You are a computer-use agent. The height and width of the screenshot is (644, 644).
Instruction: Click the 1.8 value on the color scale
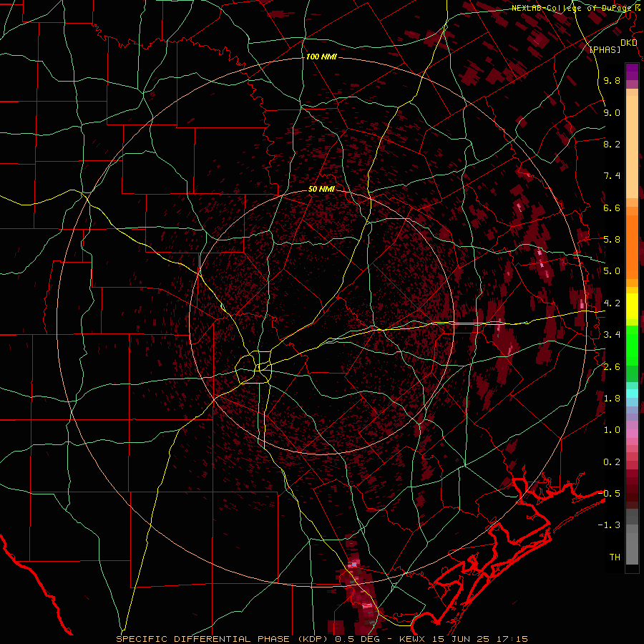[x=612, y=399]
